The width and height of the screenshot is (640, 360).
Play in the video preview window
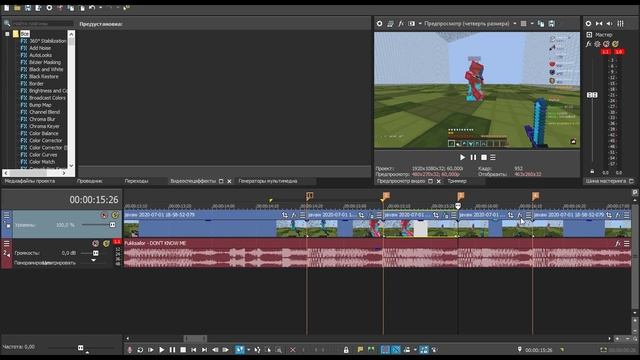(462, 157)
